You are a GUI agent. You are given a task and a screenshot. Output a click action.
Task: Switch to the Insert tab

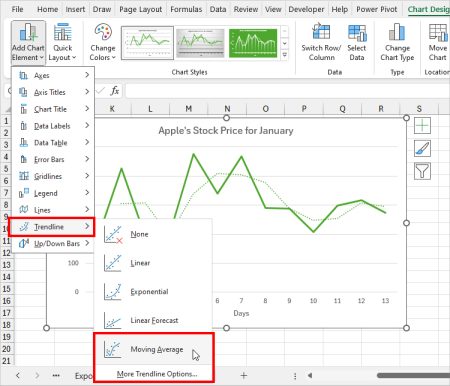click(75, 9)
